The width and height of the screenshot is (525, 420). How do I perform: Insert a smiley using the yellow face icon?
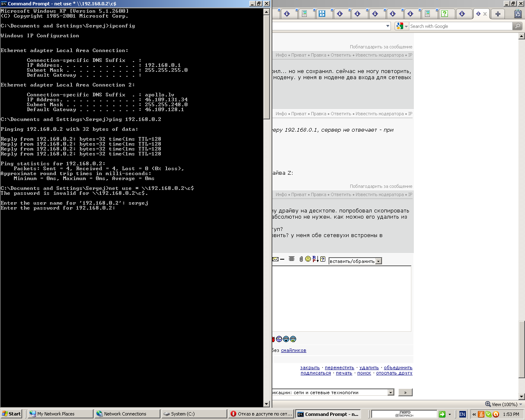308,259
